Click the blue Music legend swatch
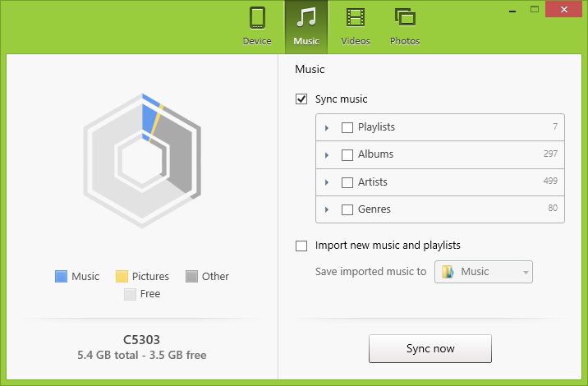 click(61, 276)
